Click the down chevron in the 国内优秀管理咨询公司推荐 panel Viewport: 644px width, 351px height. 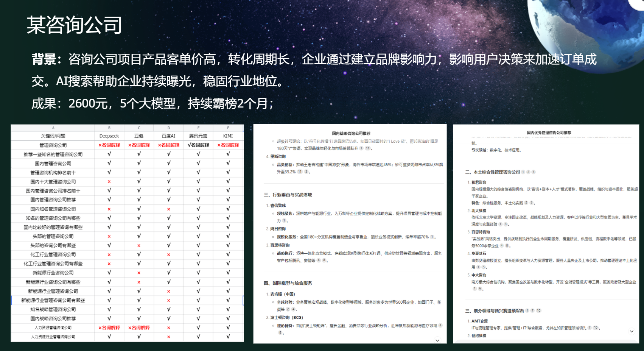point(632,331)
